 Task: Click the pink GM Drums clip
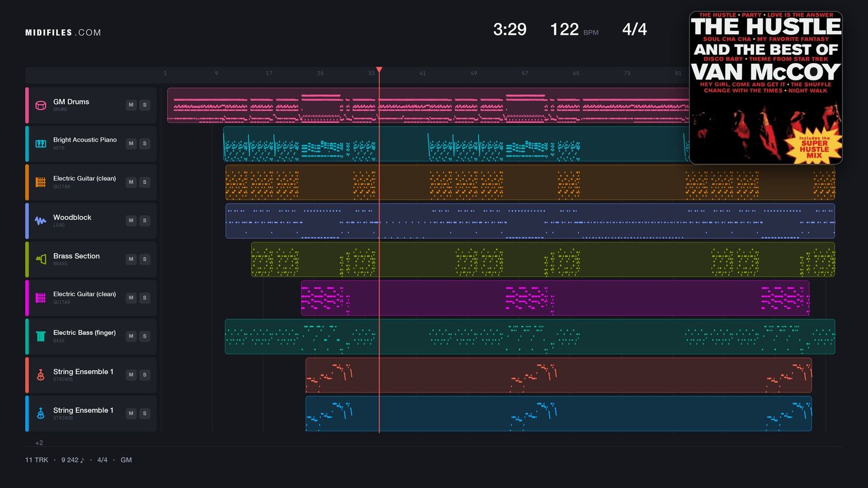pyautogui.click(x=428, y=105)
